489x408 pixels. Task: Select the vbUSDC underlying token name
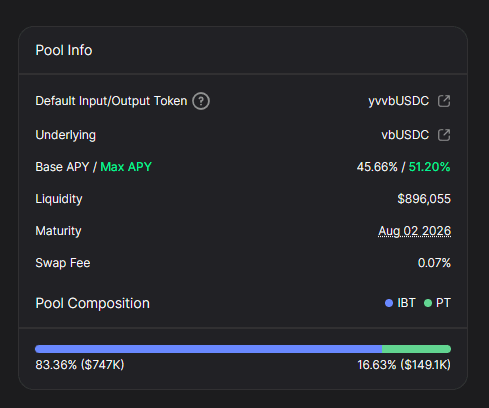pyautogui.click(x=405, y=135)
